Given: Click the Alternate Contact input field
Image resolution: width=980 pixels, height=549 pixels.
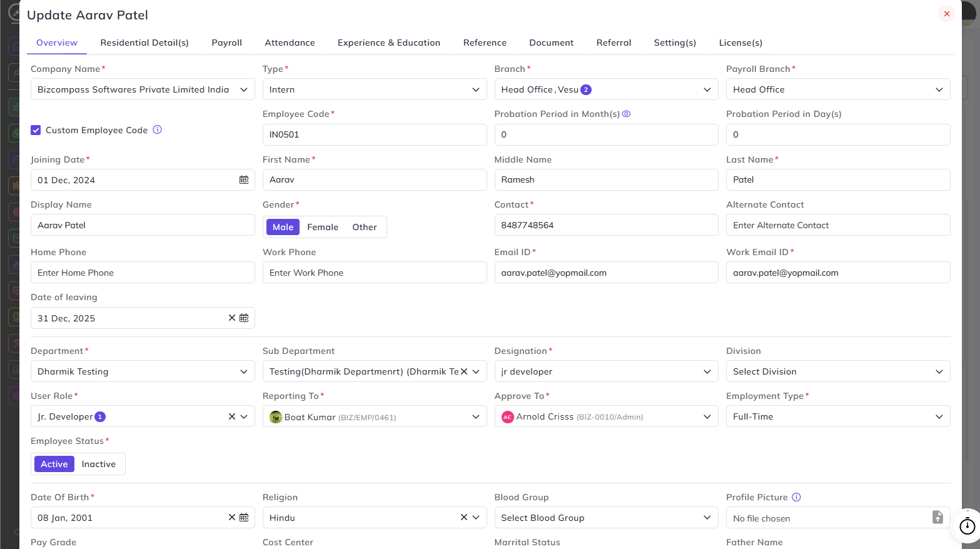Looking at the screenshot, I should [838, 225].
